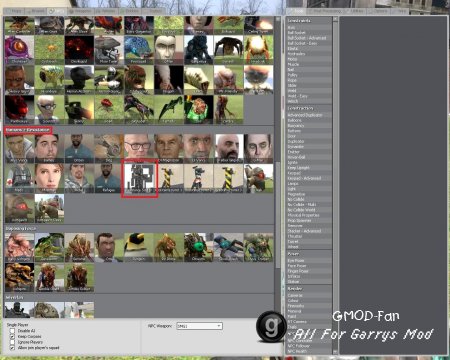Spawn the bald bearded Father Grigori NPC
The height and width of the screenshot is (360, 450).
[x=229, y=148]
